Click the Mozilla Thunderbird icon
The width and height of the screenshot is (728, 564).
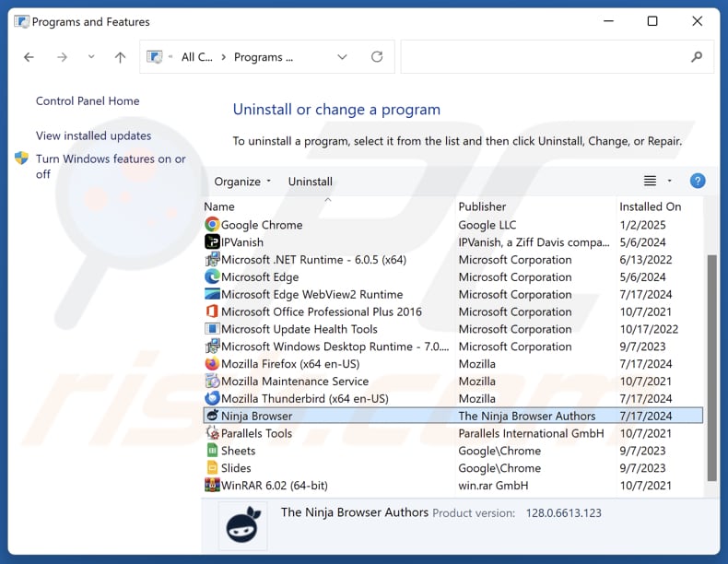212,398
